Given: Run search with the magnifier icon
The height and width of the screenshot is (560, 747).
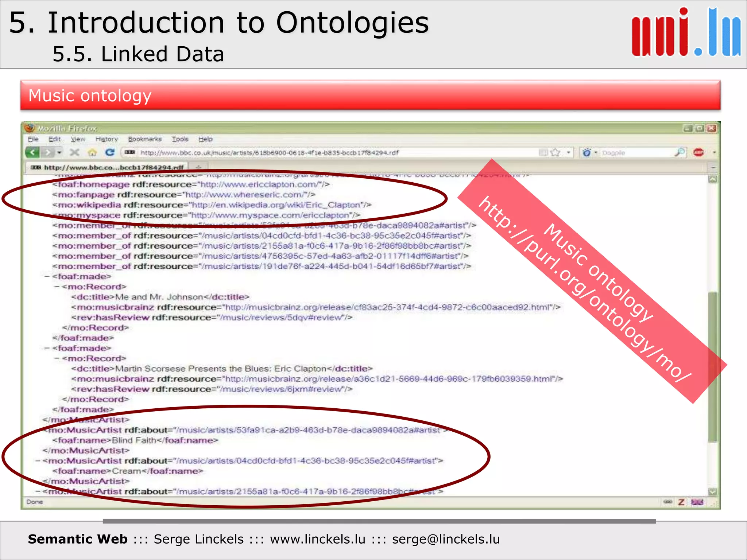Looking at the screenshot, I should click(680, 152).
